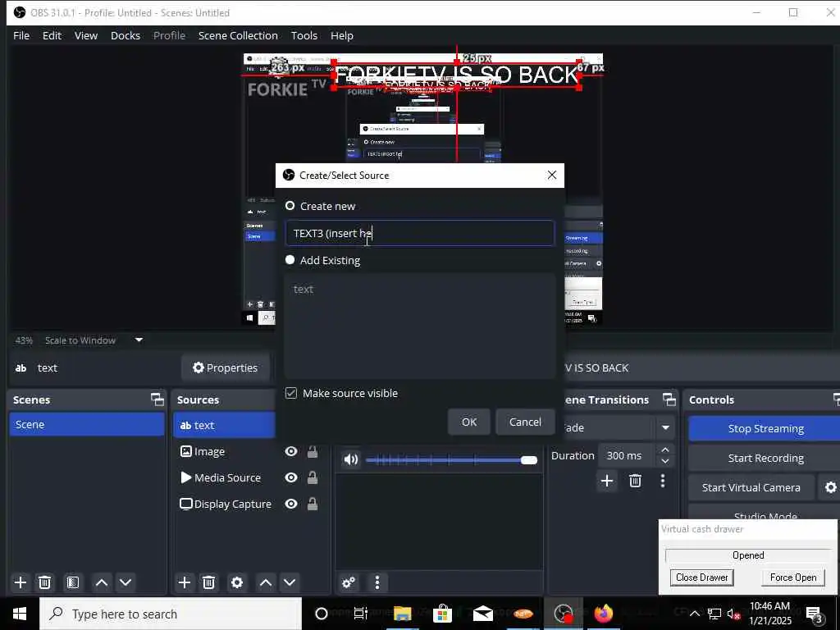Open the Edit menu
Screen dimensions: 840x630
[52, 35]
